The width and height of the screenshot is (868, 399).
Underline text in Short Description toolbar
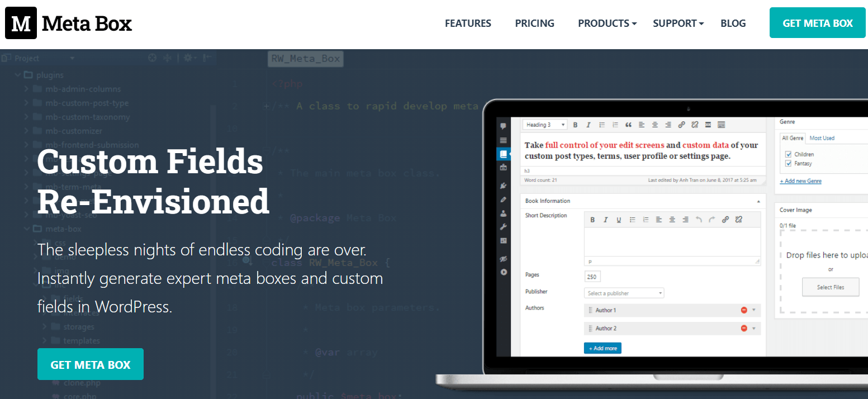pos(619,220)
